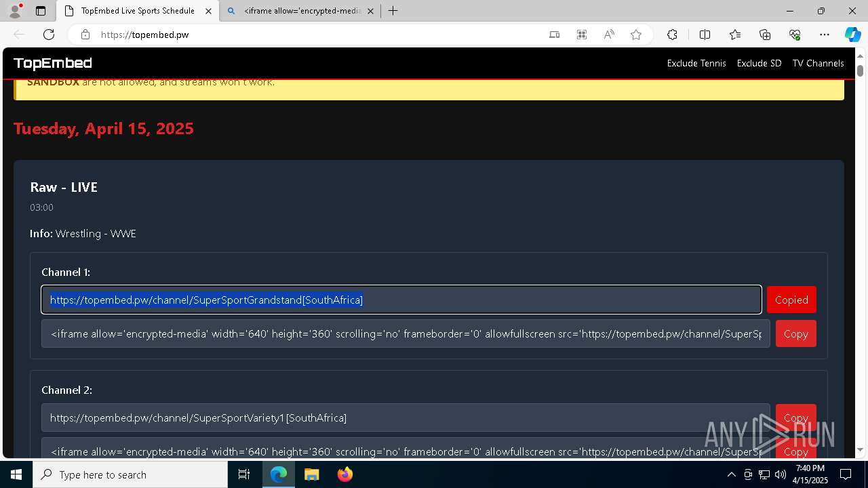
Task: Create a QR code for this page
Action: [582, 35]
